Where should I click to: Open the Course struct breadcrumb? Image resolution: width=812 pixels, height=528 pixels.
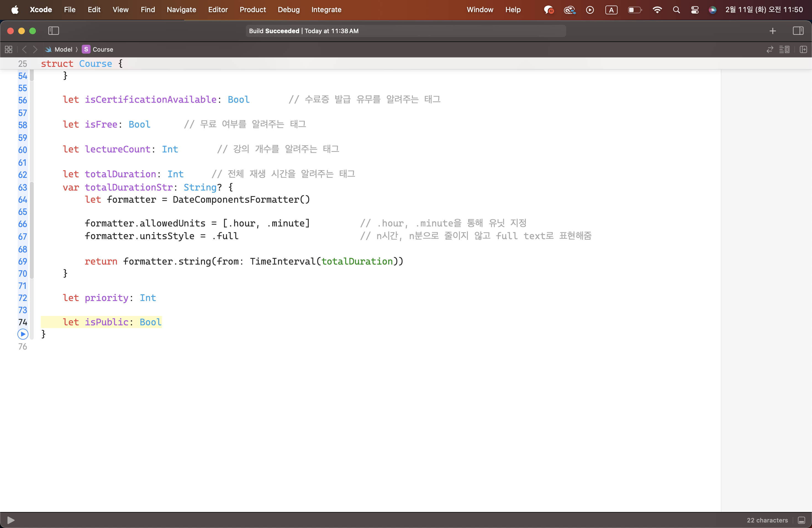click(102, 49)
